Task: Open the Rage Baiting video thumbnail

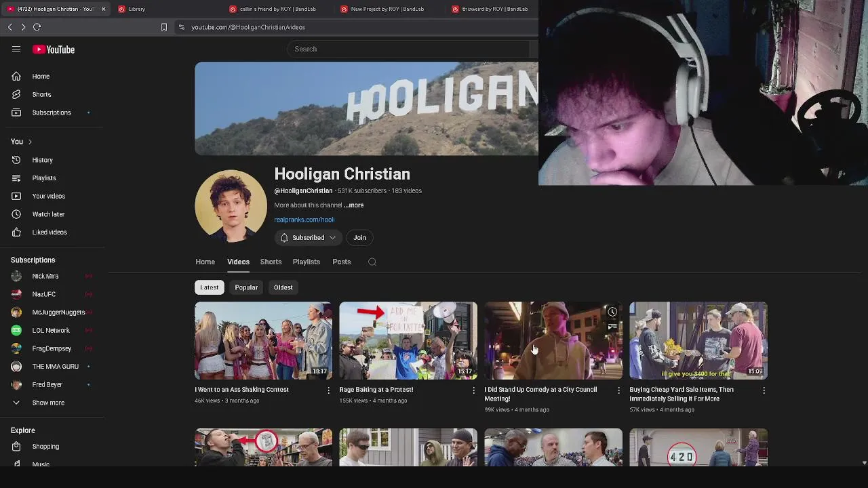Action: pos(408,340)
